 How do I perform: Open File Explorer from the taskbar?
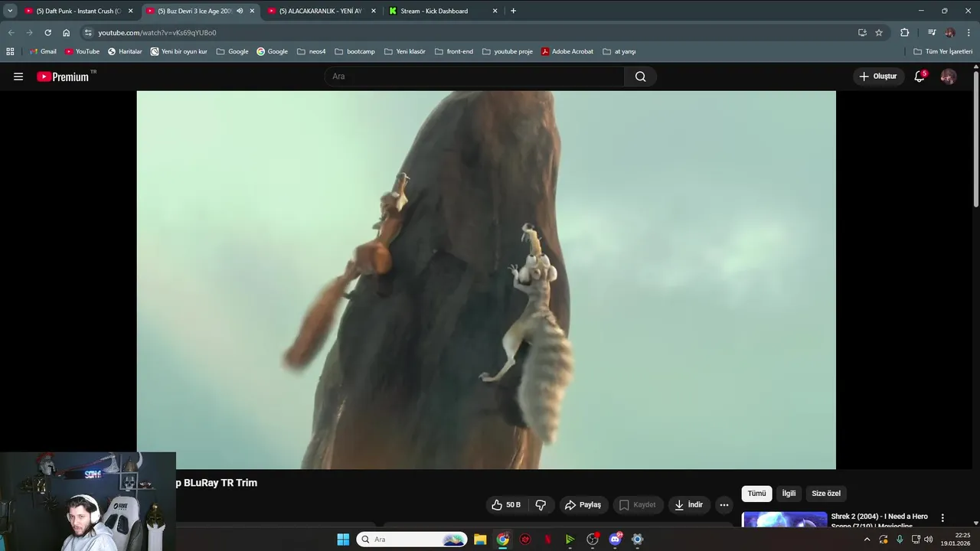(480, 540)
